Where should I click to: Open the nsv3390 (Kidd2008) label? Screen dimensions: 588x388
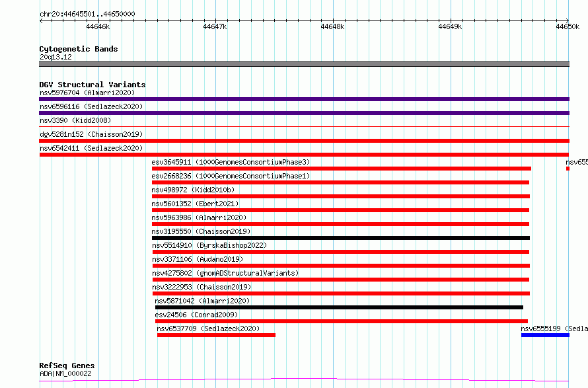coord(75,120)
